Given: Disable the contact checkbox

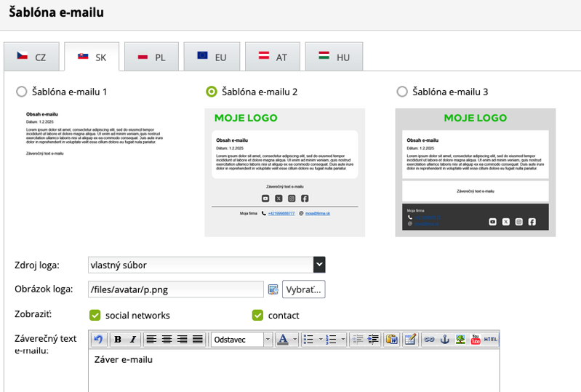Looking at the screenshot, I should pyautogui.click(x=257, y=315).
